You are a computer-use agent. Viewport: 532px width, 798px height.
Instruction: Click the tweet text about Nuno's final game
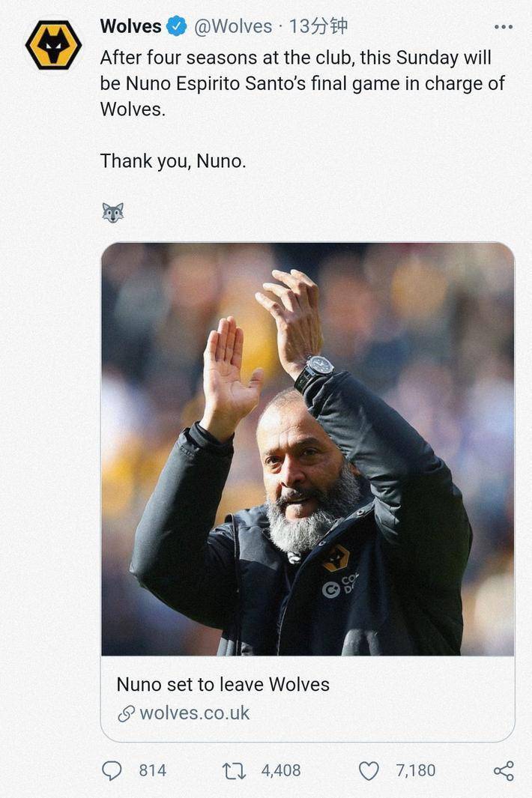pos(303,83)
